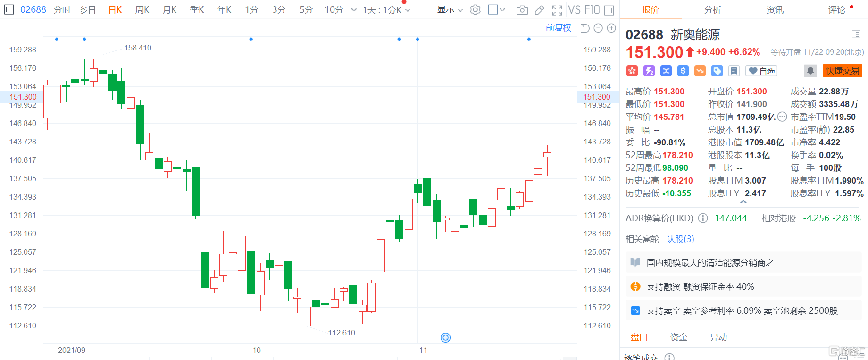The image size is (868, 360).
Task: Click the 支持融资 margin rate 40% row
Action: (x=743, y=286)
